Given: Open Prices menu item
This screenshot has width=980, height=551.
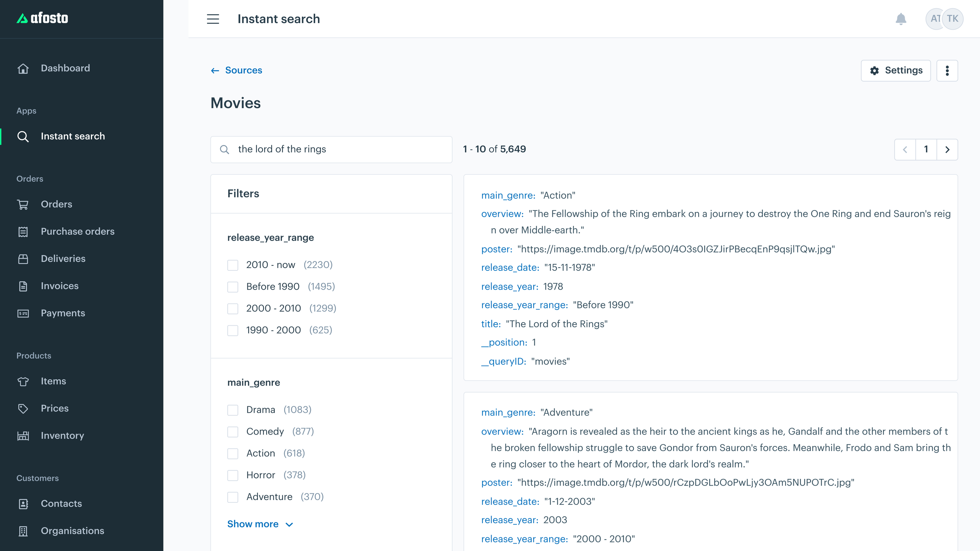Looking at the screenshot, I should coord(54,408).
